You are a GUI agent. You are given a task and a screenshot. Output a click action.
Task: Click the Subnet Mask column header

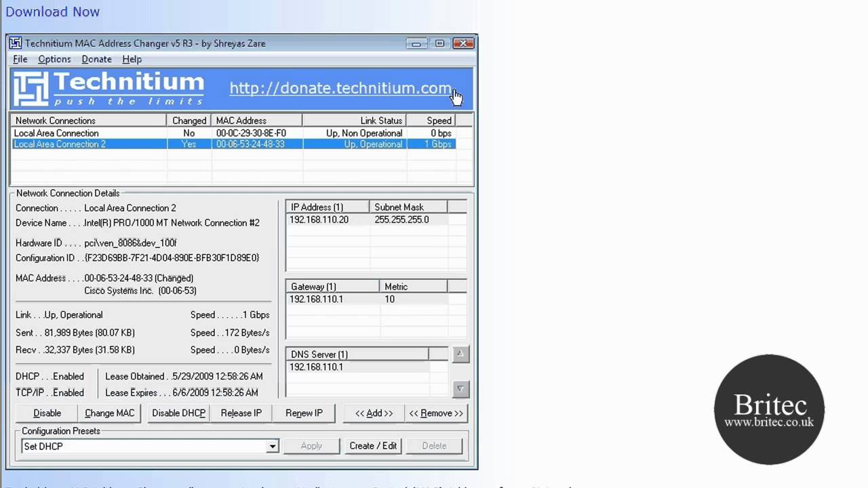(408, 207)
